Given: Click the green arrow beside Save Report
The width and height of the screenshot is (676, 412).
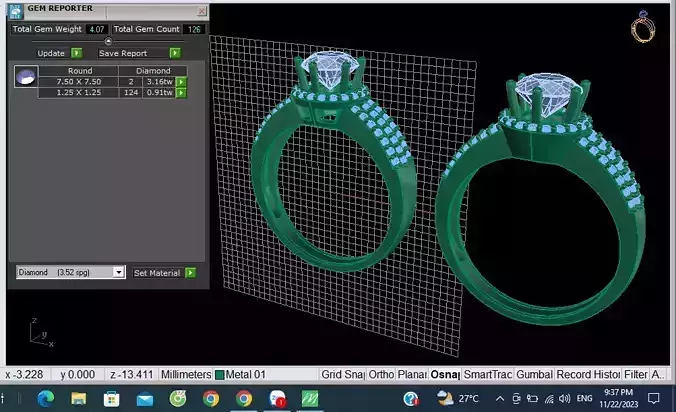Looking at the screenshot, I should 175,53.
